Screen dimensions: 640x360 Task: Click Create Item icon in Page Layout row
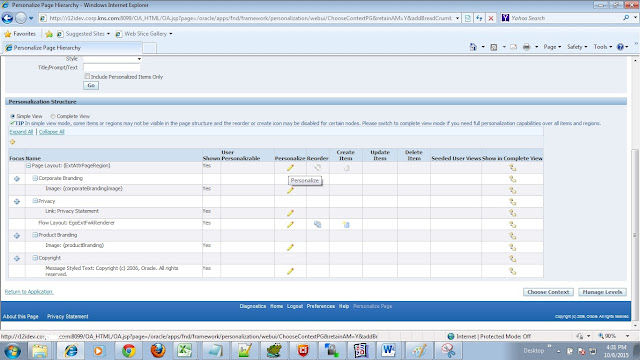(x=346, y=168)
